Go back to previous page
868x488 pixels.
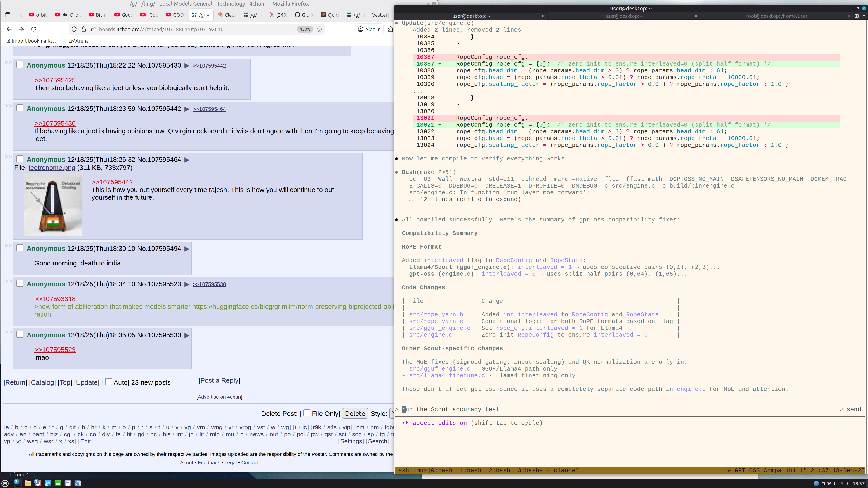9,29
